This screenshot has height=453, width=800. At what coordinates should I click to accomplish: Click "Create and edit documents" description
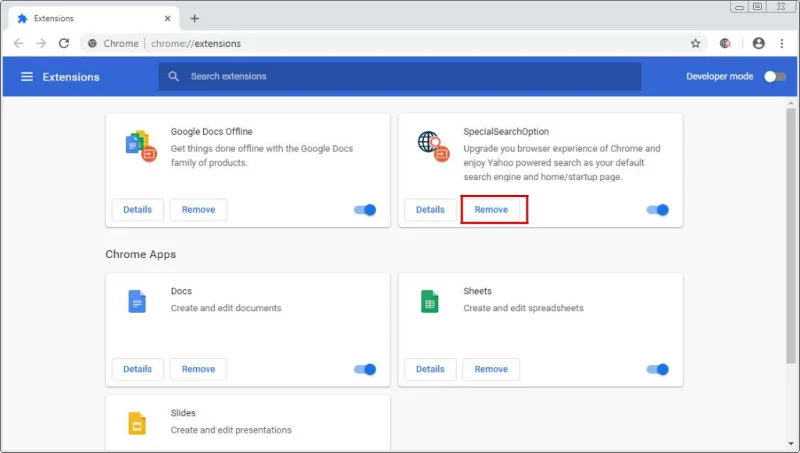[x=226, y=308]
